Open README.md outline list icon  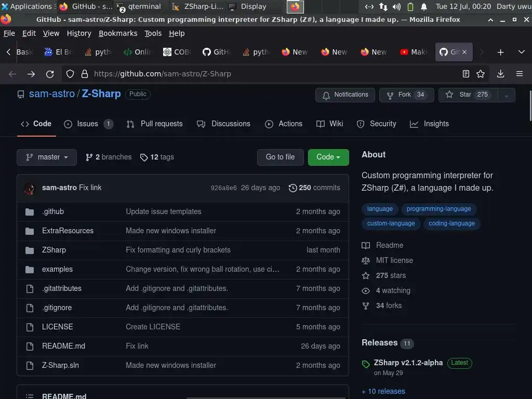click(30, 396)
